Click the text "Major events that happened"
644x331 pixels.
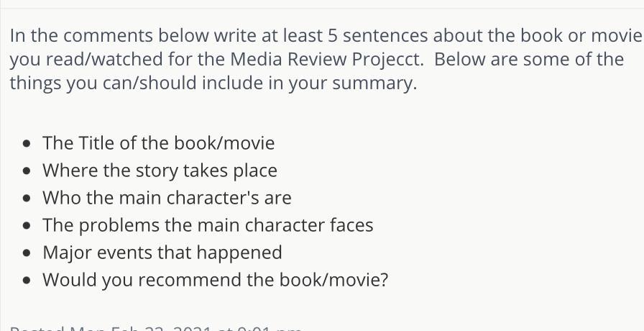click(162, 253)
